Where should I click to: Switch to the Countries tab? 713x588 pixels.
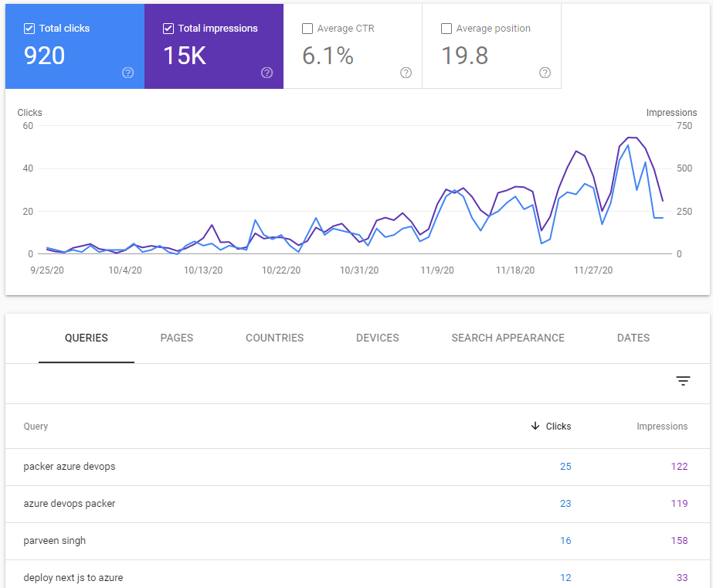point(274,338)
